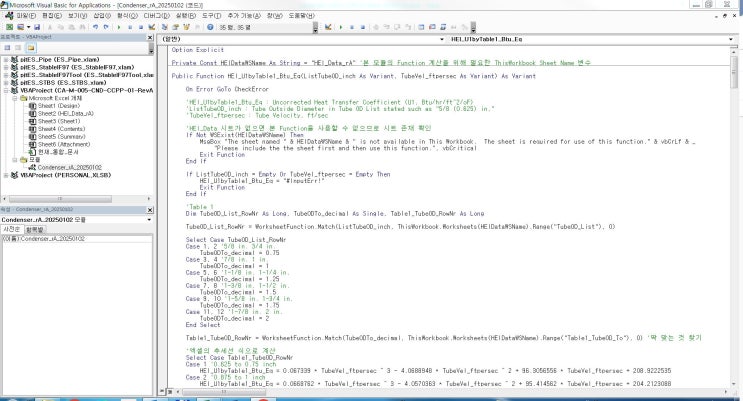Click View Code icon in Project panel

pos(7,48)
